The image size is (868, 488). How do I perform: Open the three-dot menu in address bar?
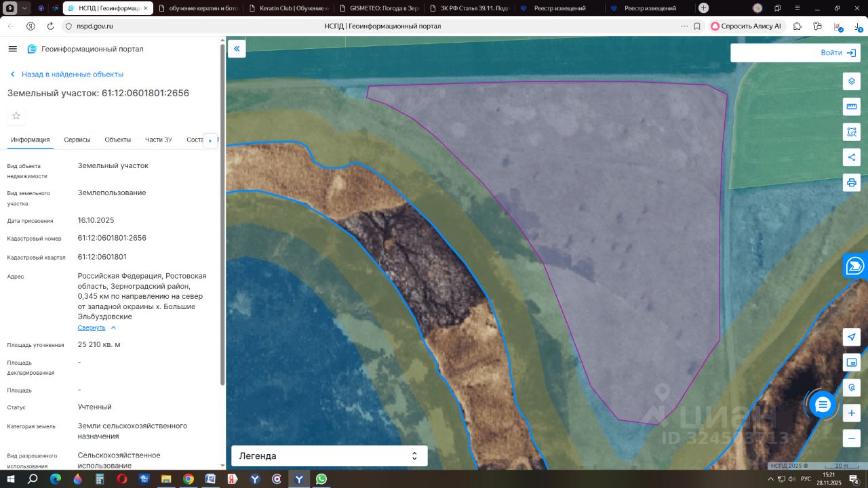pos(684,26)
